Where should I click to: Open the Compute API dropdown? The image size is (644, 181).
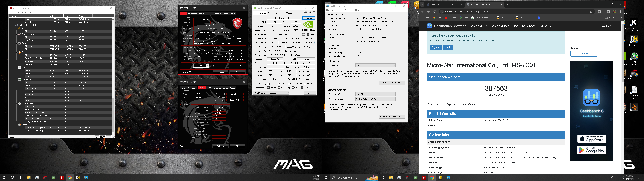tap(375, 94)
